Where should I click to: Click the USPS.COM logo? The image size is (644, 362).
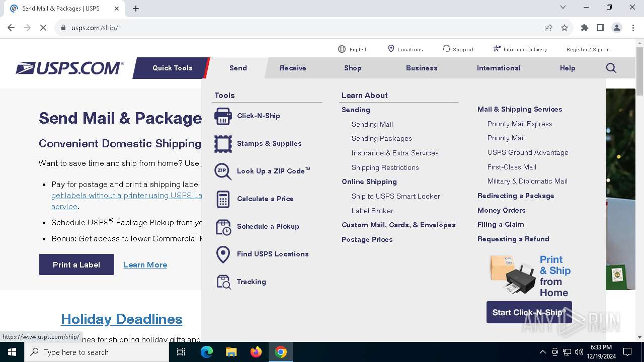(x=70, y=68)
